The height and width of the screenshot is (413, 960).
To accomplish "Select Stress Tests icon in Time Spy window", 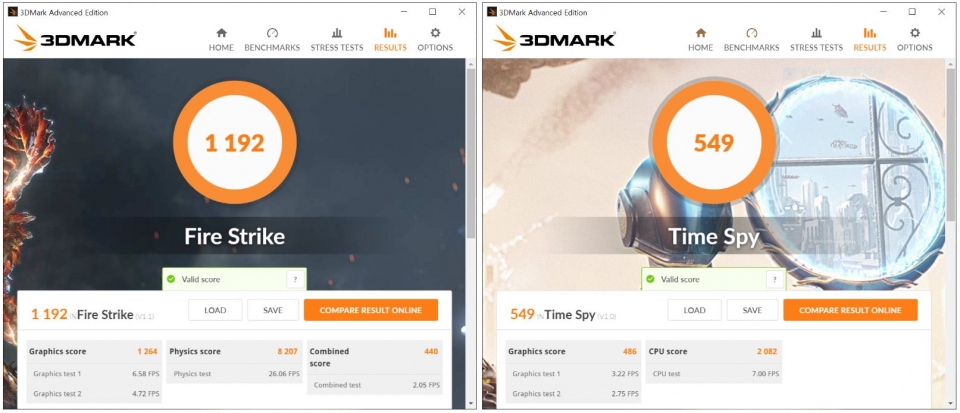I will pos(816,33).
